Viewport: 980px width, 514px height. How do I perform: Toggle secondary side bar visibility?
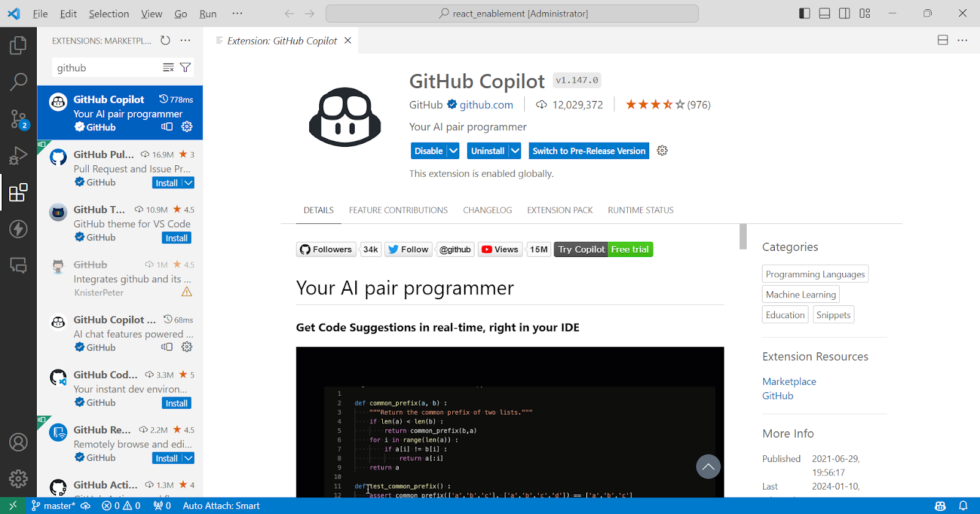point(845,13)
